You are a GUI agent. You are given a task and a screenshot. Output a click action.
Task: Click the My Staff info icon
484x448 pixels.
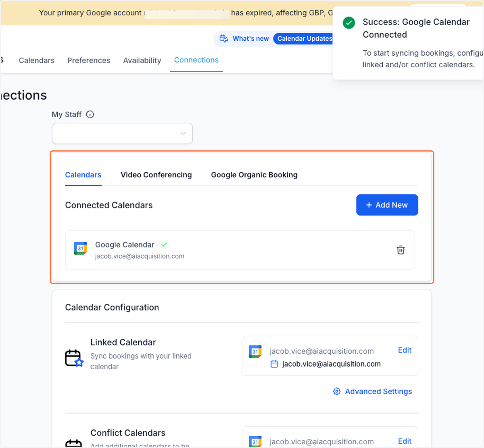point(90,115)
